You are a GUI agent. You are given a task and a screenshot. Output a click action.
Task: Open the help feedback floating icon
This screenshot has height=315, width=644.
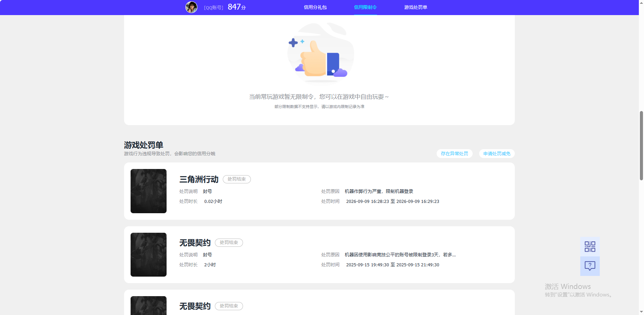pyautogui.click(x=590, y=266)
